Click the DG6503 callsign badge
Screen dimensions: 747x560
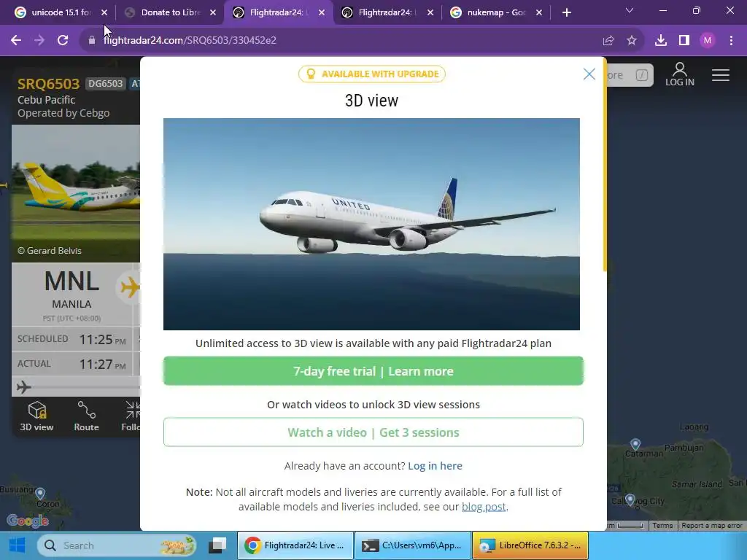click(105, 84)
